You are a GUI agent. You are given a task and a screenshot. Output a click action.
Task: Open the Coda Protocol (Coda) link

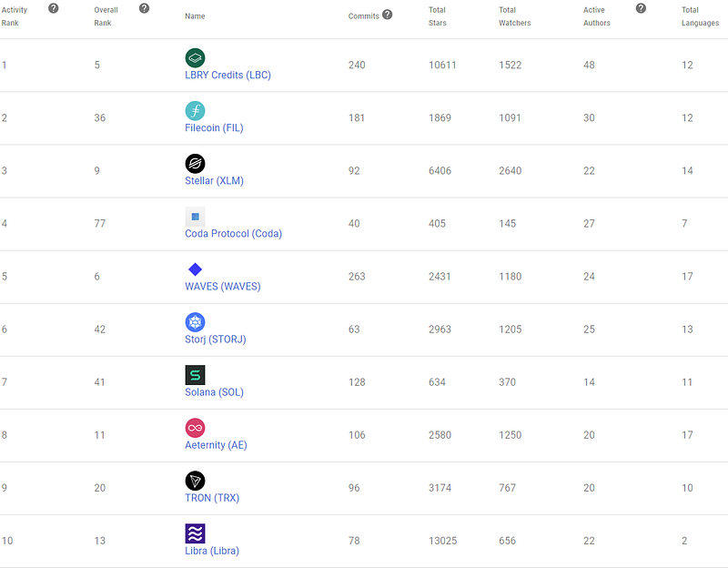pyautogui.click(x=233, y=233)
